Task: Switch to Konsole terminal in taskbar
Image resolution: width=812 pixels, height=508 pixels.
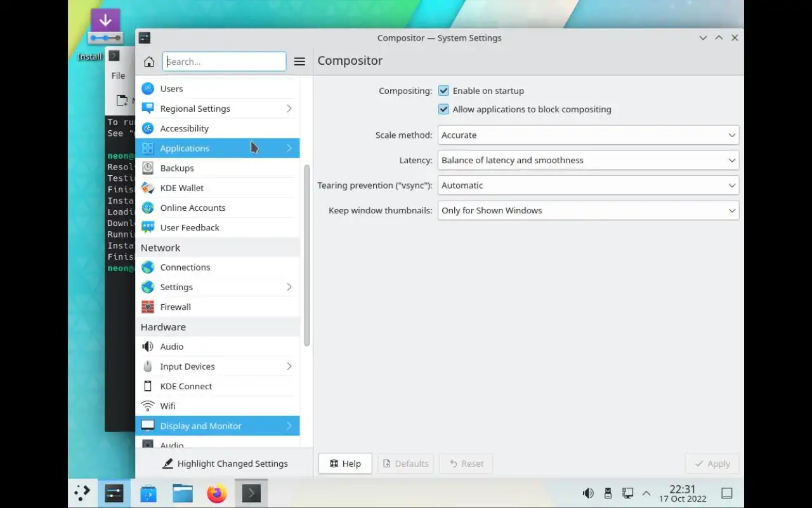Action: (251, 493)
